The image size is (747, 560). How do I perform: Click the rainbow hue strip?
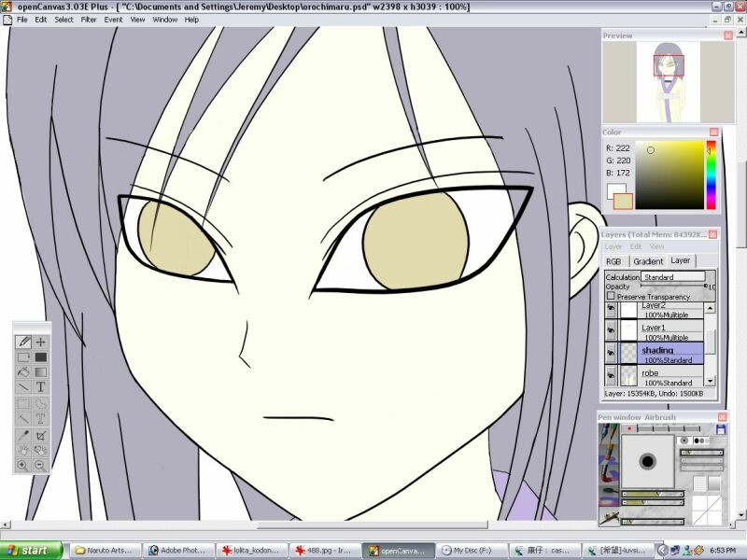(x=711, y=175)
